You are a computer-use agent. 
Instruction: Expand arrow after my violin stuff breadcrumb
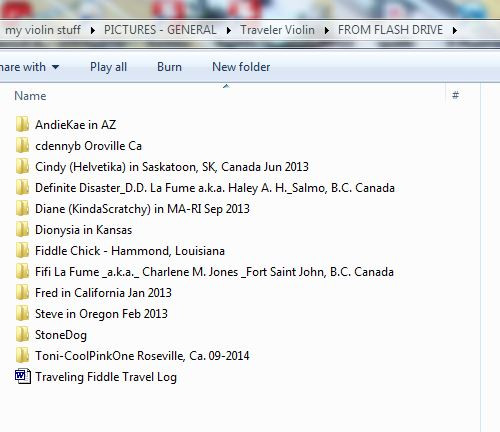93,30
